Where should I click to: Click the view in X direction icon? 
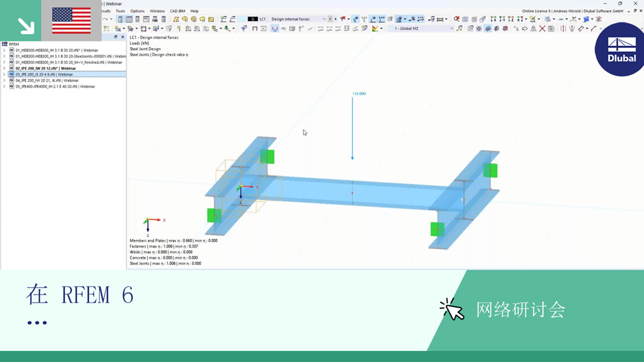(x=494, y=19)
